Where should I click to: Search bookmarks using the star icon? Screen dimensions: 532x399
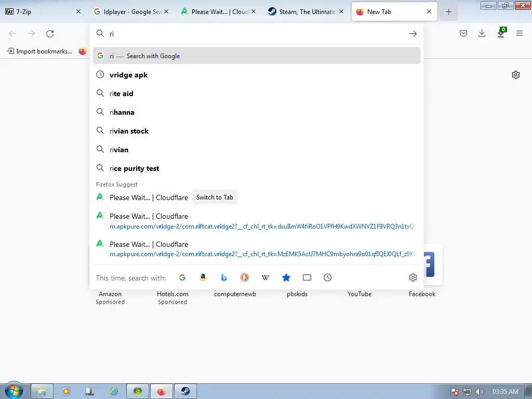pos(286,277)
